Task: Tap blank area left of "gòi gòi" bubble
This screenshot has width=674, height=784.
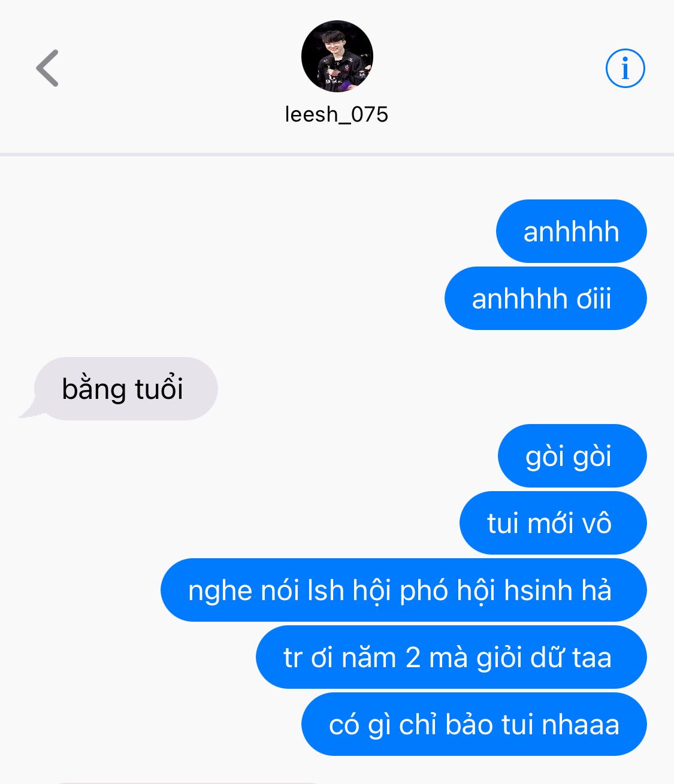Action: [x=249, y=456]
